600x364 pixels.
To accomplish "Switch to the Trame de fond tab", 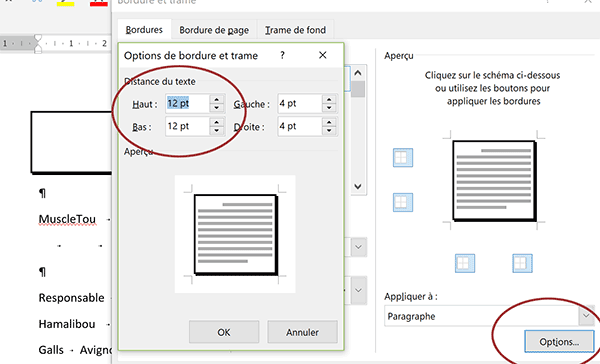I will pos(295,30).
